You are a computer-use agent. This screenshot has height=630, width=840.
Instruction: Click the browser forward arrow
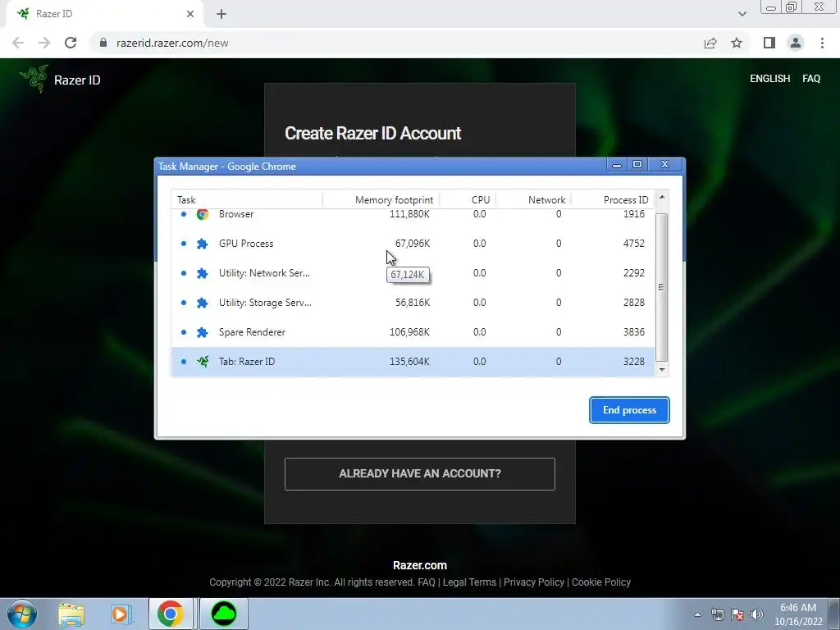tap(44, 43)
